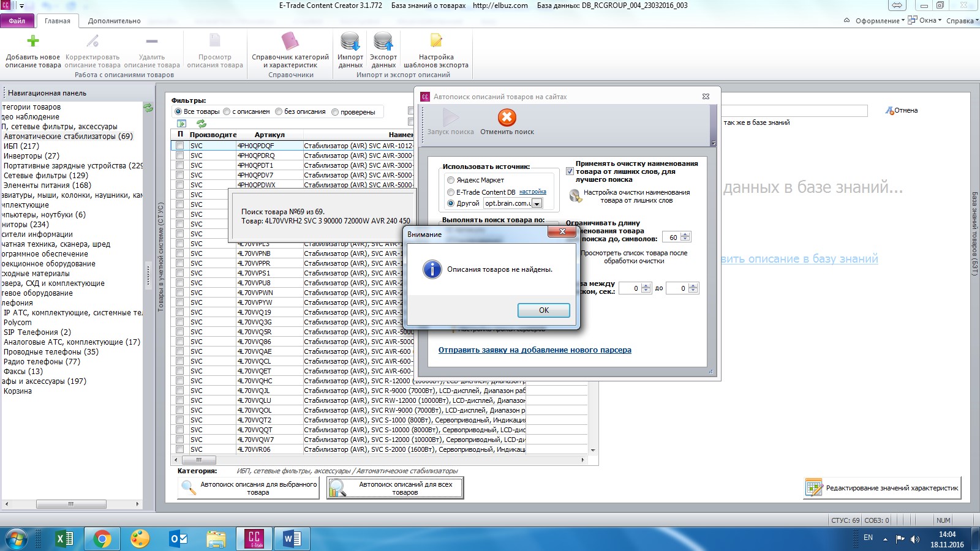The width and height of the screenshot is (980, 551).
Task: Open the Справка dropdown menu
Action: (962, 21)
